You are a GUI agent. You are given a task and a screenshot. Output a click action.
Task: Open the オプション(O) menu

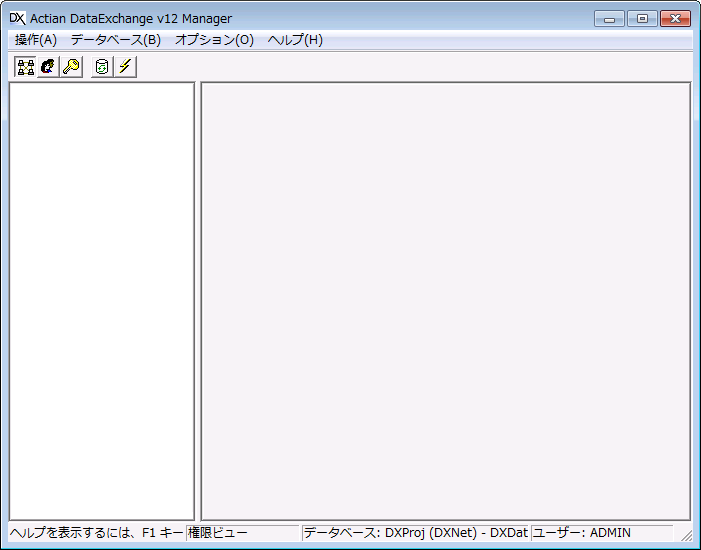tap(214, 40)
